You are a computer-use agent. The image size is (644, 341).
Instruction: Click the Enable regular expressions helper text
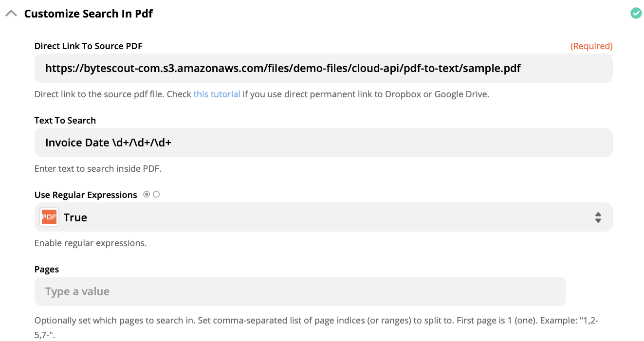90,243
